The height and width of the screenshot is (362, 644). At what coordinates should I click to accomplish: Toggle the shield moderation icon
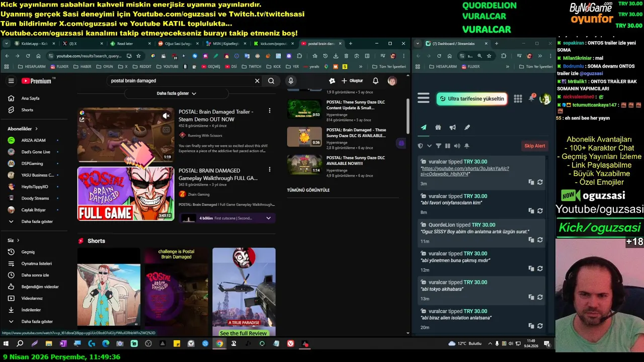pos(421,146)
